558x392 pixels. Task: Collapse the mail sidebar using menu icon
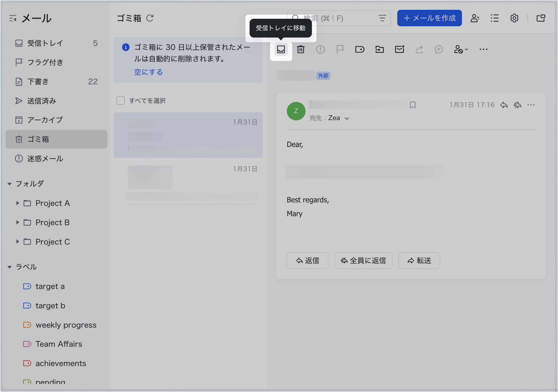point(12,18)
